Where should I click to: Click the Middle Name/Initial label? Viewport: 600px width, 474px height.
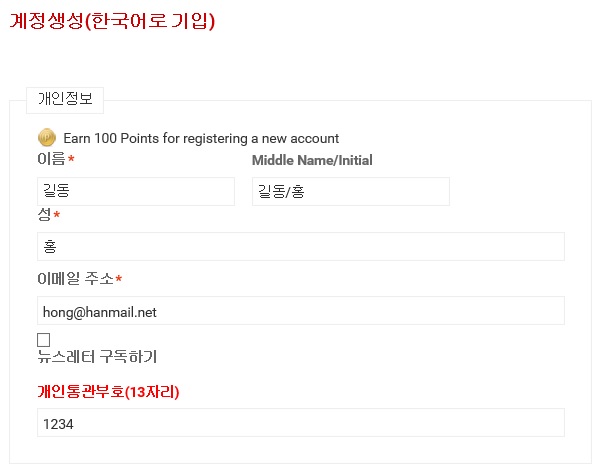312,160
